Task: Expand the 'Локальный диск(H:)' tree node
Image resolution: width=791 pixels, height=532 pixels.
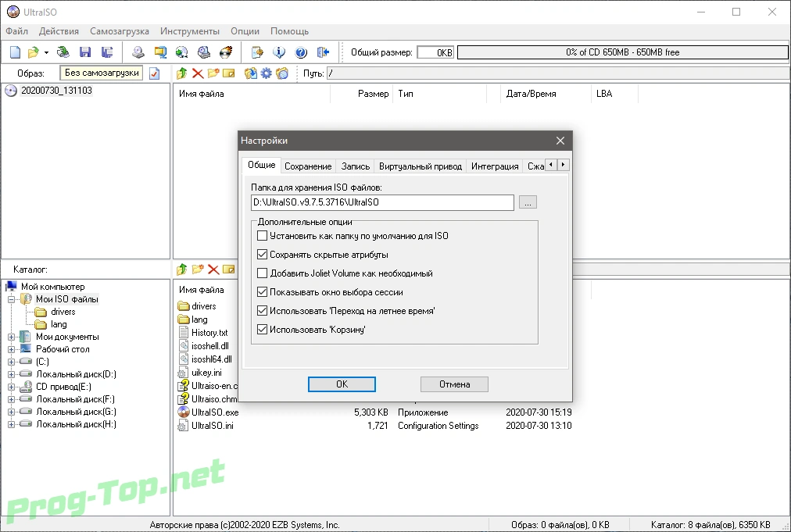Action: coord(11,424)
